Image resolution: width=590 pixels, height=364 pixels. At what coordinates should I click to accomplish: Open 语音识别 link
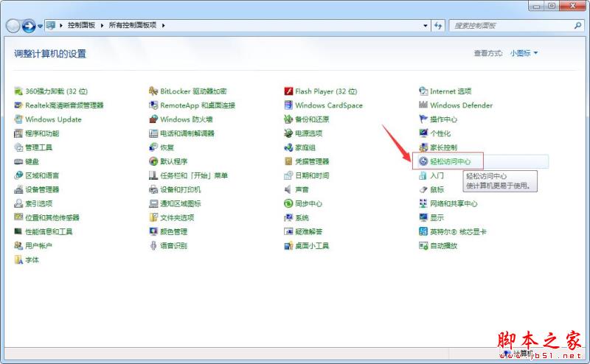point(174,246)
